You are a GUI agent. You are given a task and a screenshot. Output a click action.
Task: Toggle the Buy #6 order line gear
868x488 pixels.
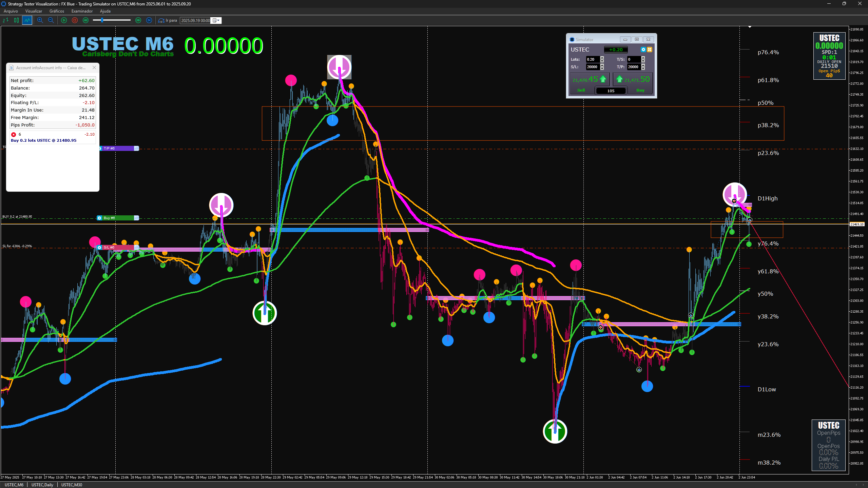[x=99, y=218]
